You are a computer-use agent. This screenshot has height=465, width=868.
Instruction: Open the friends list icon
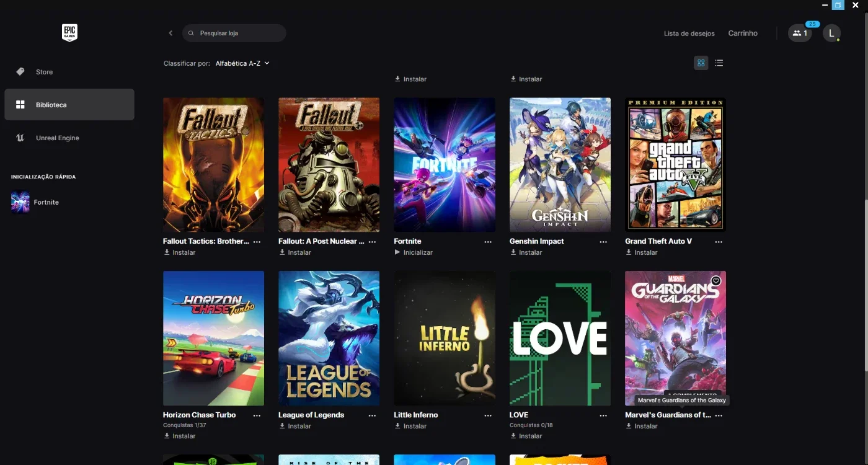coord(800,33)
